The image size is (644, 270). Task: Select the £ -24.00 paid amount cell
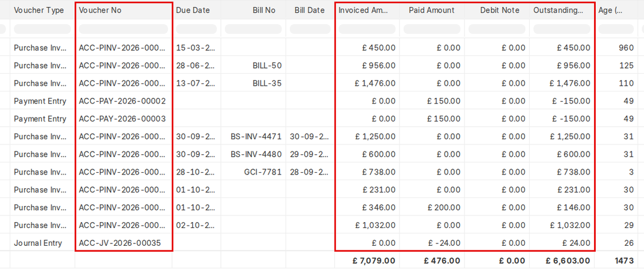tap(432, 243)
